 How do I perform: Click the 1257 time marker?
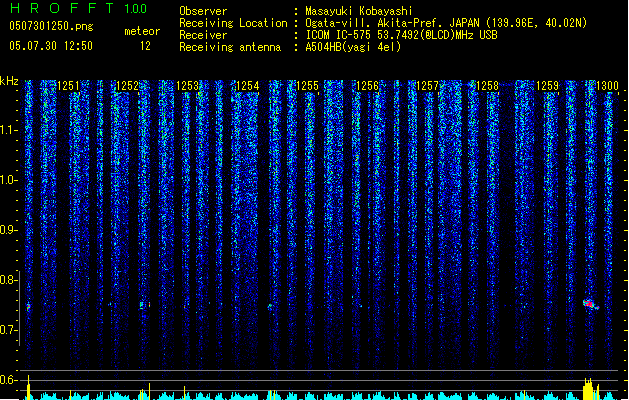click(427, 86)
